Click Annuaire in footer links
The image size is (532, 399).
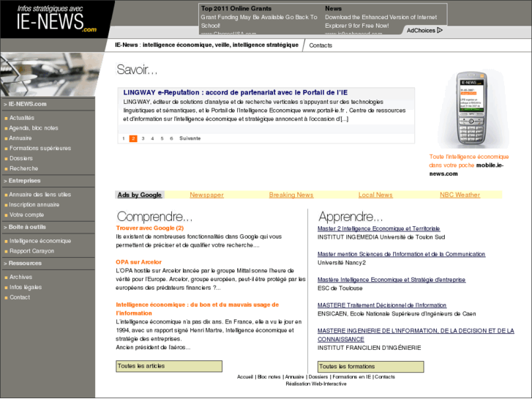click(294, 377)
